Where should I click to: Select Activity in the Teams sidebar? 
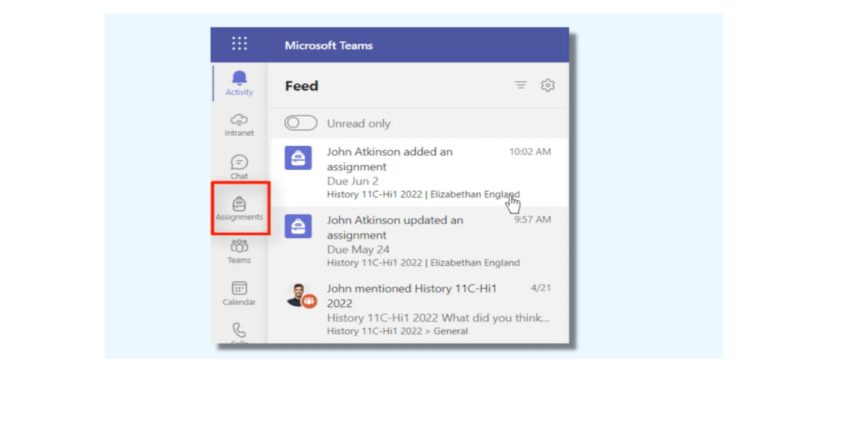pyautogui.click(x=239, y=83)
